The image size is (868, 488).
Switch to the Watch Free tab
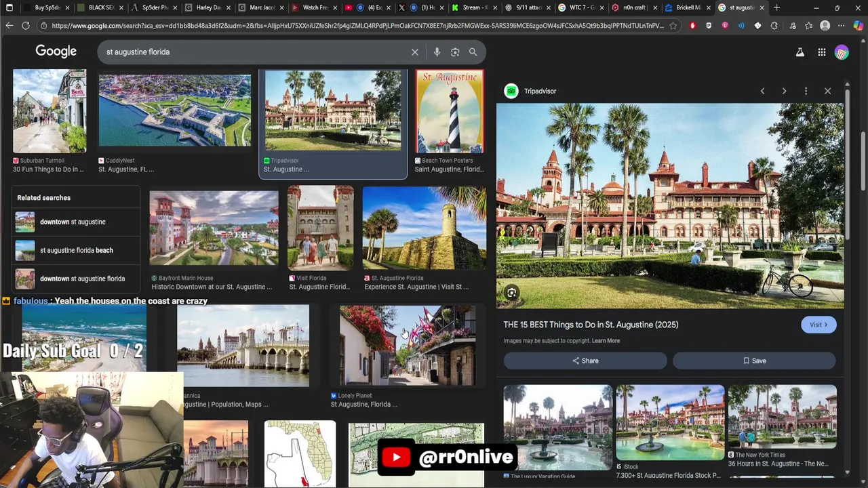click(313, 7)
